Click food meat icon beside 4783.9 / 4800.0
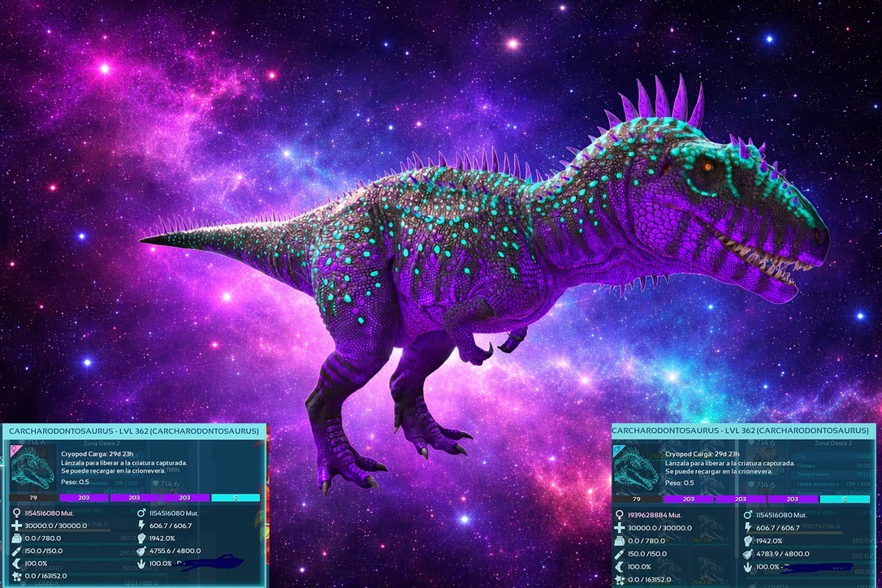This screenshot has width=882, height=588. (747, 554)
